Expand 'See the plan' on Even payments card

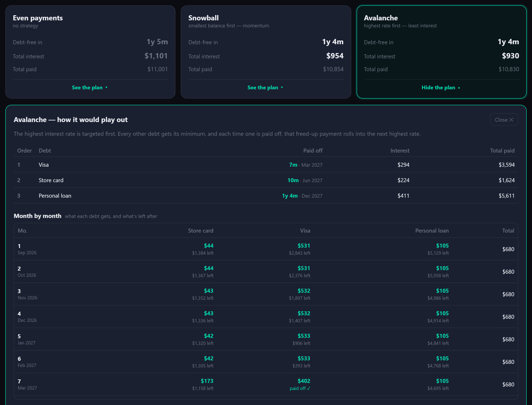(90, 88)
